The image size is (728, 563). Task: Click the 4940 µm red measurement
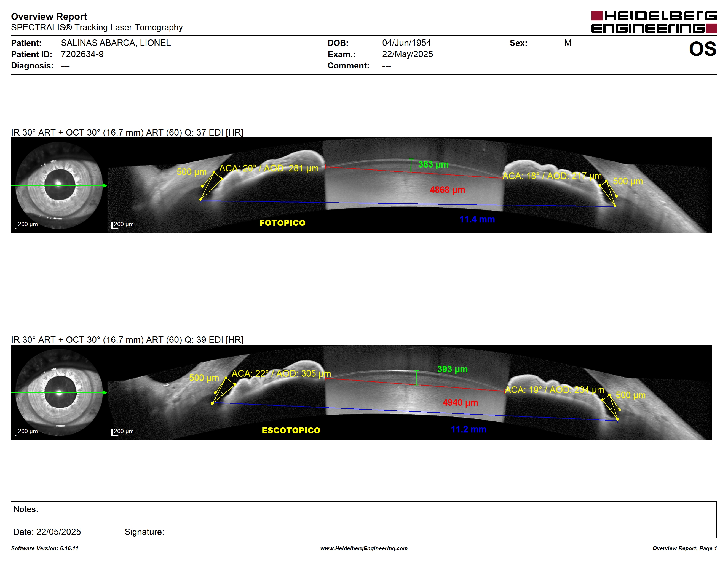(460, 403)
